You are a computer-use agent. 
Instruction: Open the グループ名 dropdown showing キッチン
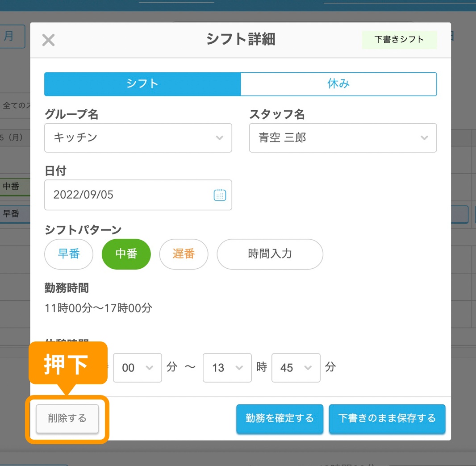click(x=138, y=138)
